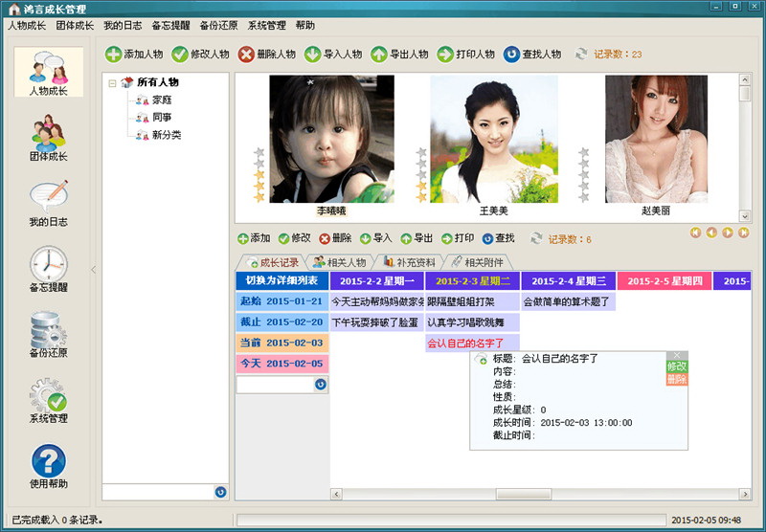Click 修改 in the record toolbar

click(295, 238)
